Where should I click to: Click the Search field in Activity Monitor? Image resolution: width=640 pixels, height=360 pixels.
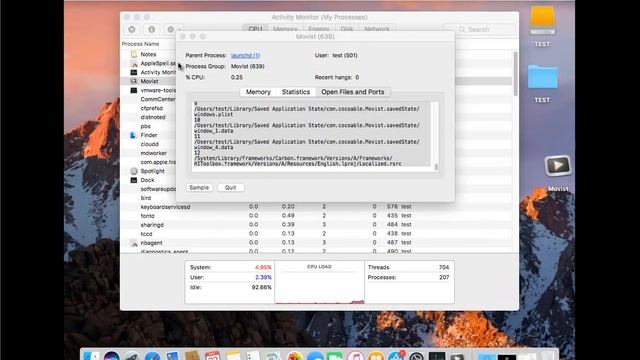coord(479,29)
